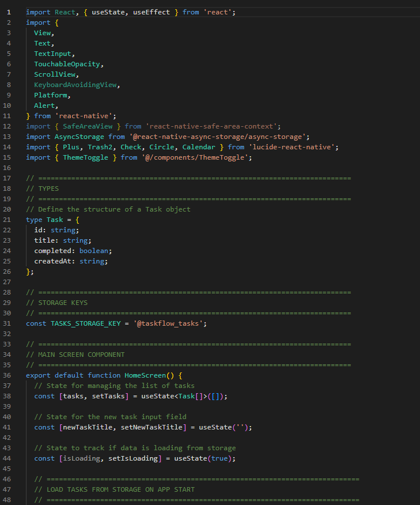
Task: Click the '@/components/ThemeToggle' import path
Action: [196, 157]
